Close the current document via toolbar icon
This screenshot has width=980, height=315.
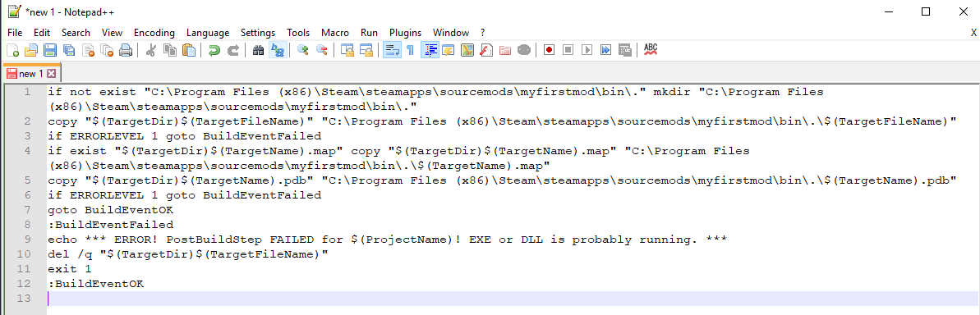pos(88,51)
